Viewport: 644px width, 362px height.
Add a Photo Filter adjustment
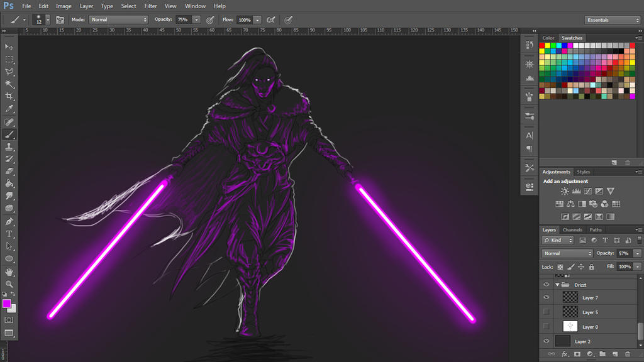[x=593, y=204]
